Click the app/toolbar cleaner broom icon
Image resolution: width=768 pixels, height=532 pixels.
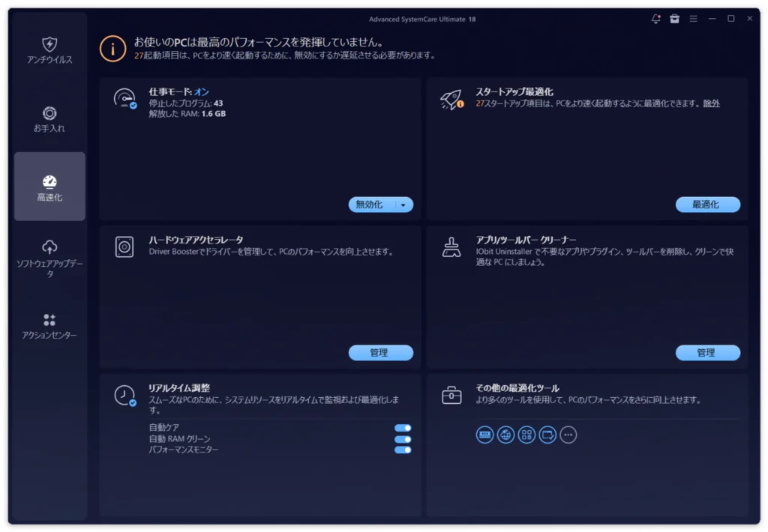coord(451,247)
